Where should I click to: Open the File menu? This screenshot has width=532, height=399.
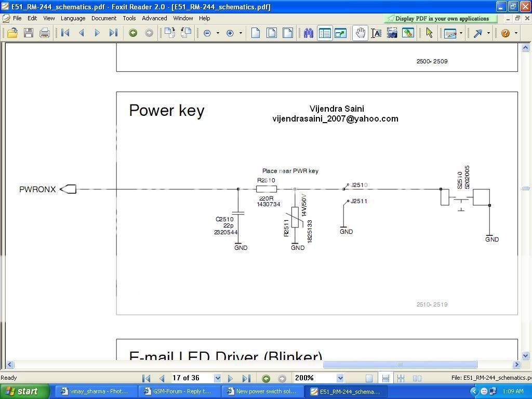click(17, 18)
